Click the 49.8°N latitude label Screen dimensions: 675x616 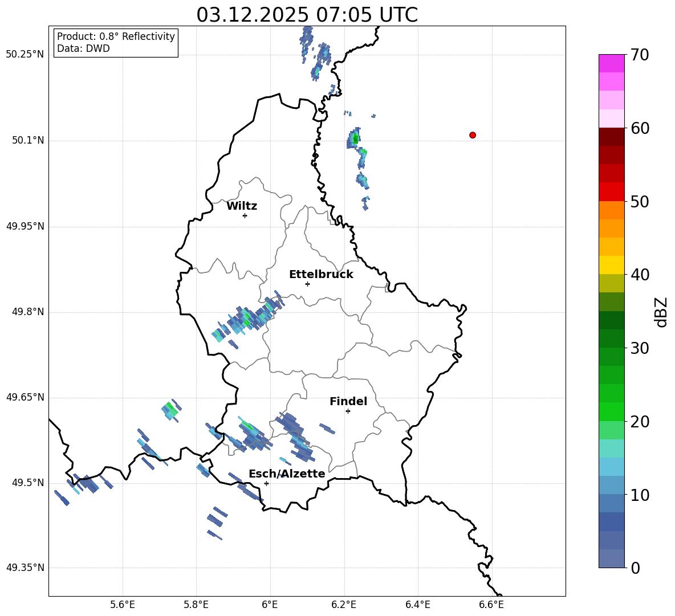(28, 312)
